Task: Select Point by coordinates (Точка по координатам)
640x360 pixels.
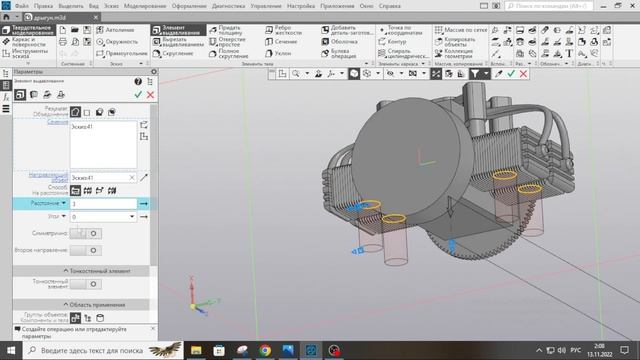Action: [x=399, y=30]
